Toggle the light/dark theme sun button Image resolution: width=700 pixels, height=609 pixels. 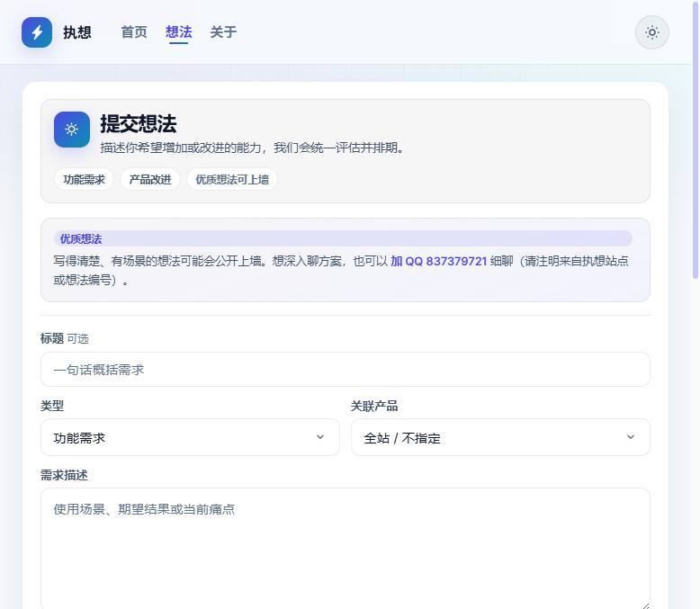point(651,32)
